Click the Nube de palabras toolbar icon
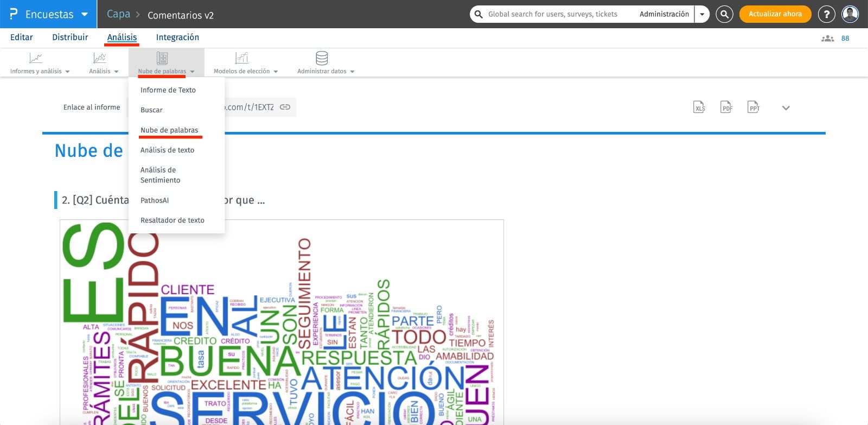Screen dimensions: 868x425 tap(162, 58)
